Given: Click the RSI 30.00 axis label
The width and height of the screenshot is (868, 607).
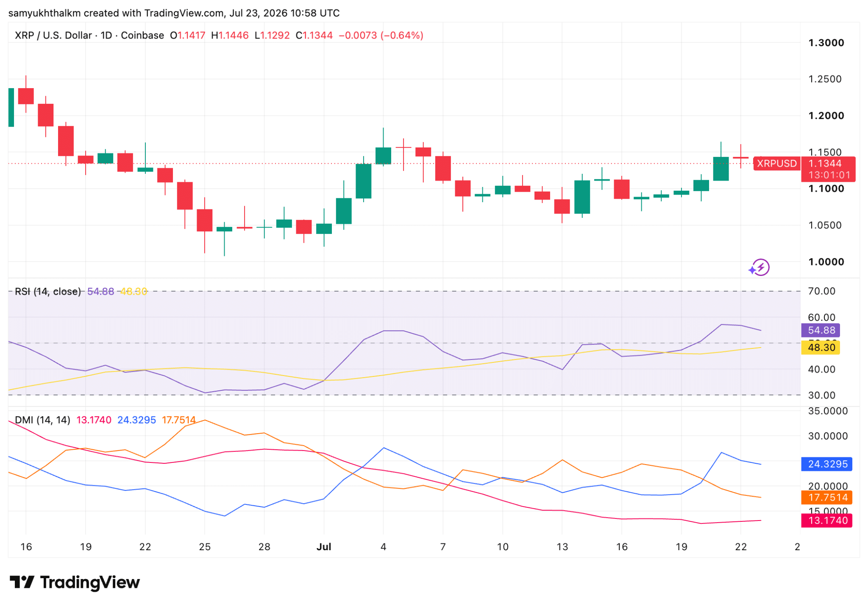Looking at the screenshot, I should [821, 395].
